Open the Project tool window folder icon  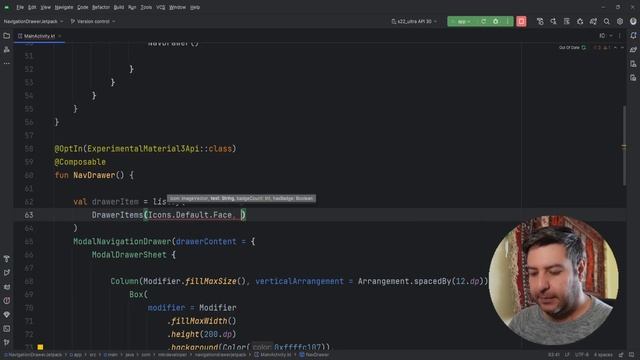point(7,36)
